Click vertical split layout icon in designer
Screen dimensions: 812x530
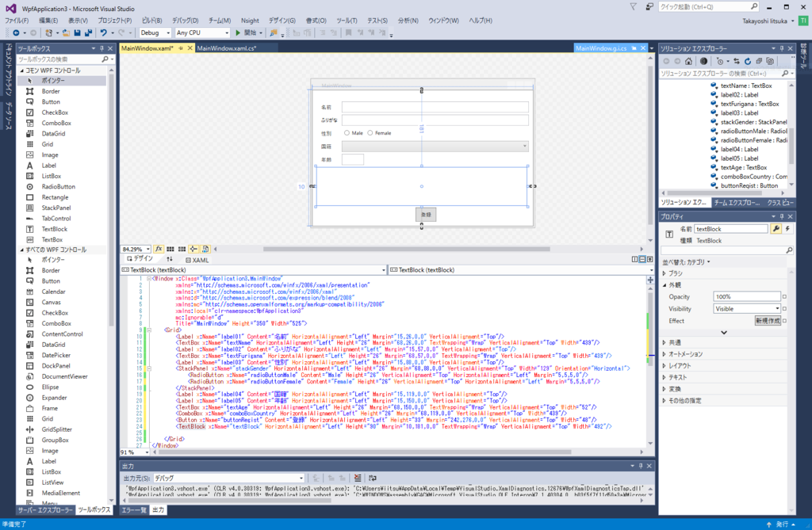coord(634,259)
